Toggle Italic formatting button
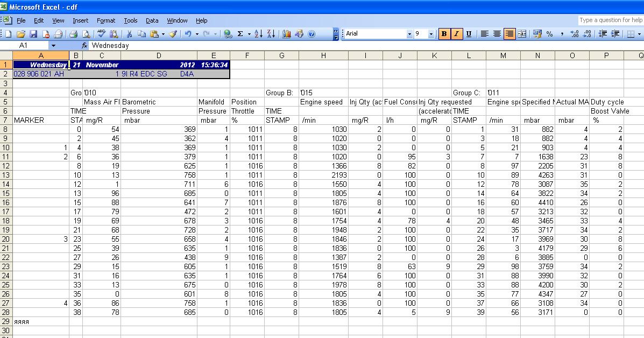The height and width of the screenshot is (338, 644). coord(456,34)
